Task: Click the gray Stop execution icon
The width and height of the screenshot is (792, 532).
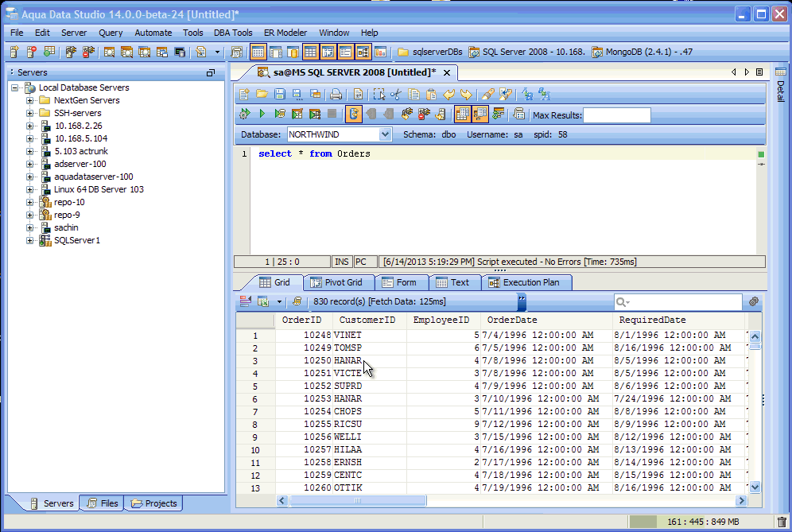Action: point(332,114)
